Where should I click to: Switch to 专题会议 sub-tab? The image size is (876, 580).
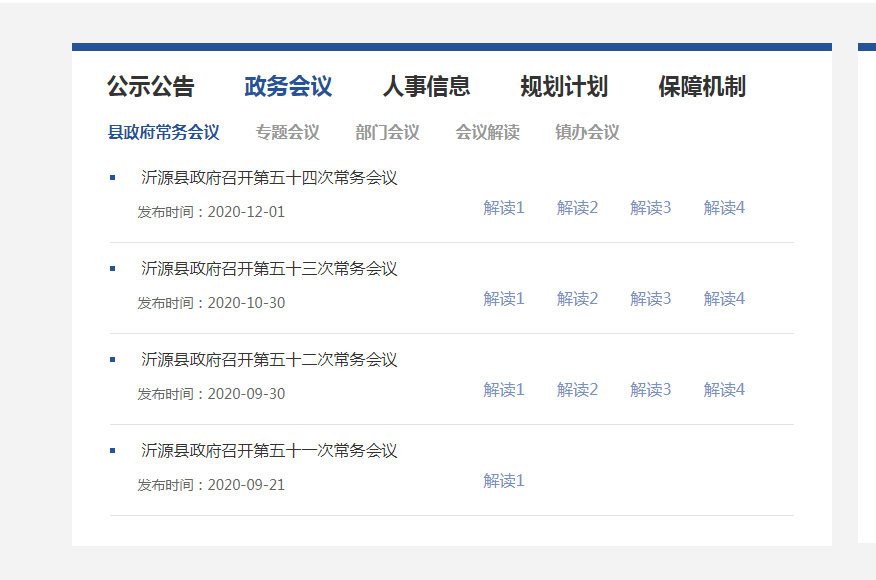[287, 132]
